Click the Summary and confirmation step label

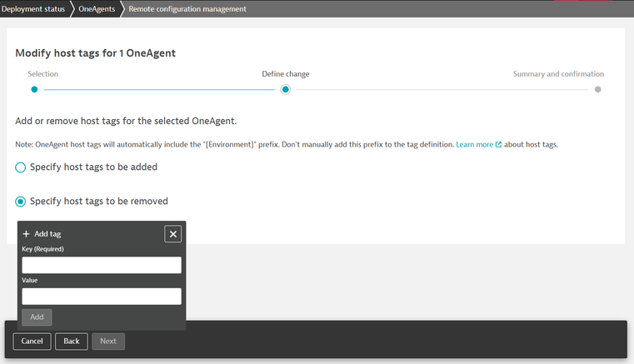[x=558, y=74]
